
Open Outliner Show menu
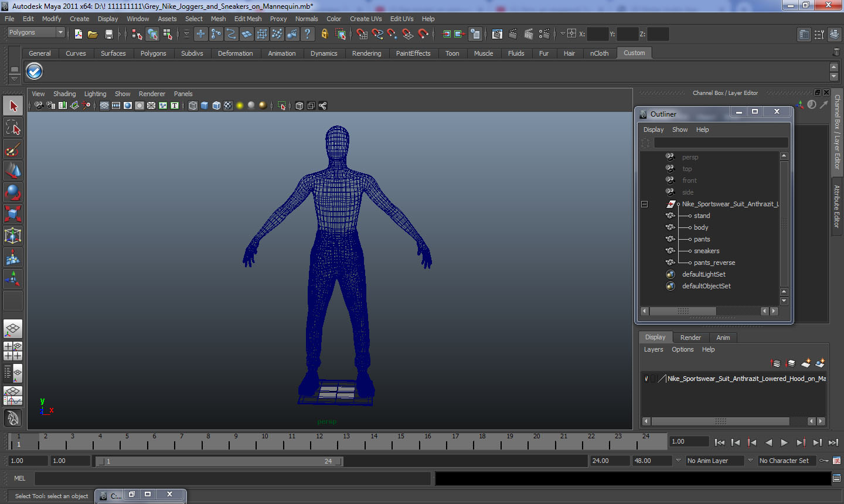click(680, 130)
